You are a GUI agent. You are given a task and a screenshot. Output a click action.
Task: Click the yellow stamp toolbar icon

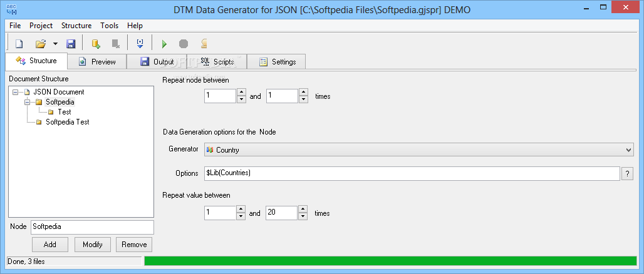point(204,44)
